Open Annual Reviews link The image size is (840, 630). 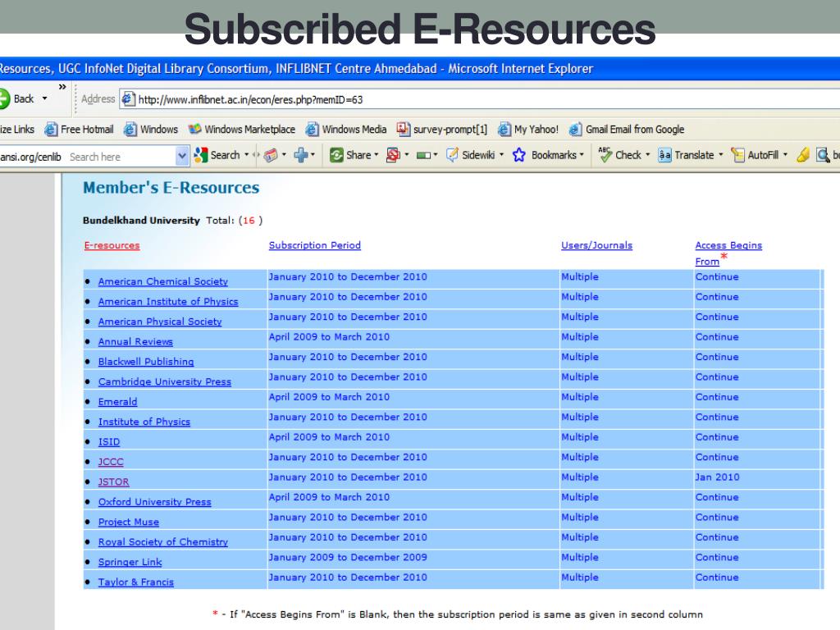point(135,342)
